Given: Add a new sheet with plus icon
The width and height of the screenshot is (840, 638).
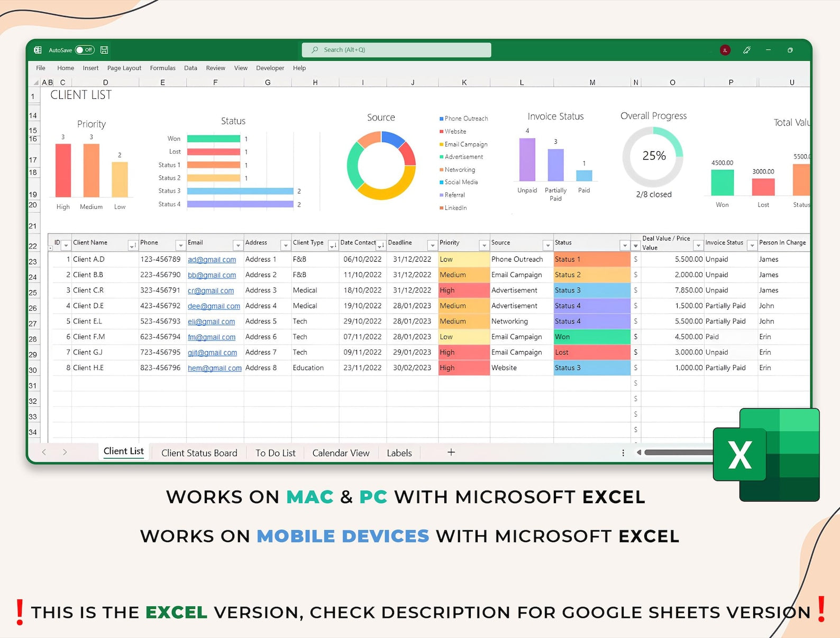Looking at the screenshot, I should [x=451, y=452].
